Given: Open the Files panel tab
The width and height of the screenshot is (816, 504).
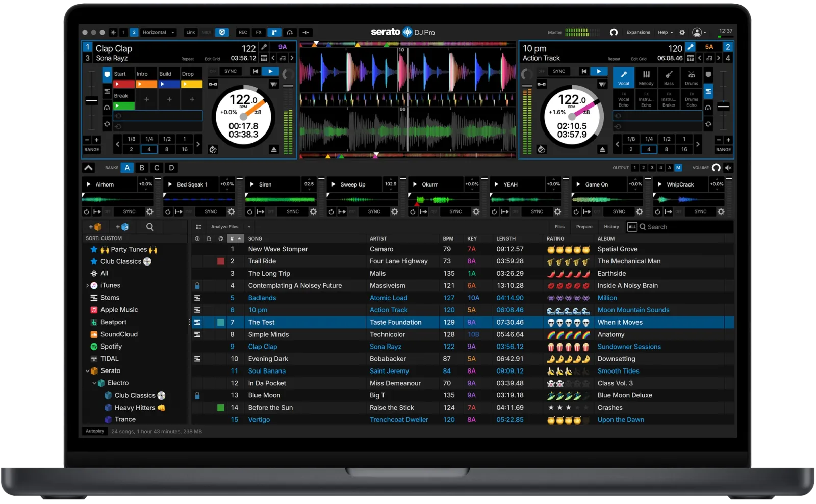Looking at the screenshot, I should coord(559,227).
